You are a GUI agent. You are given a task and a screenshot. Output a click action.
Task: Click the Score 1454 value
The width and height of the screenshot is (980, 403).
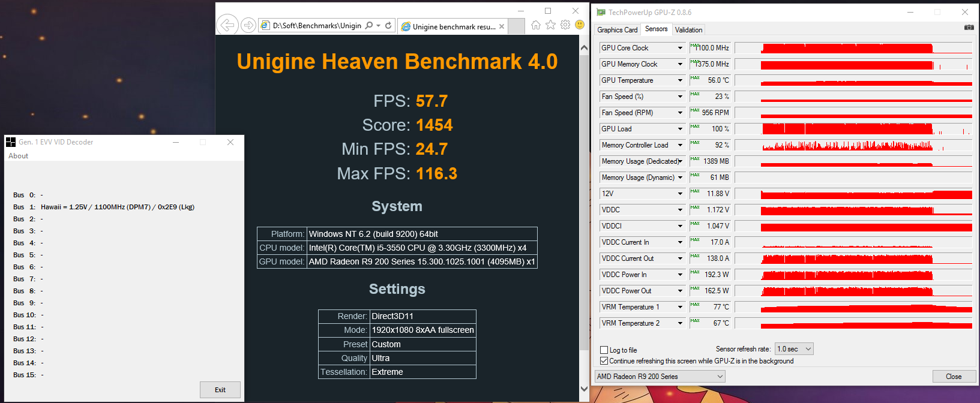[434, 125]
